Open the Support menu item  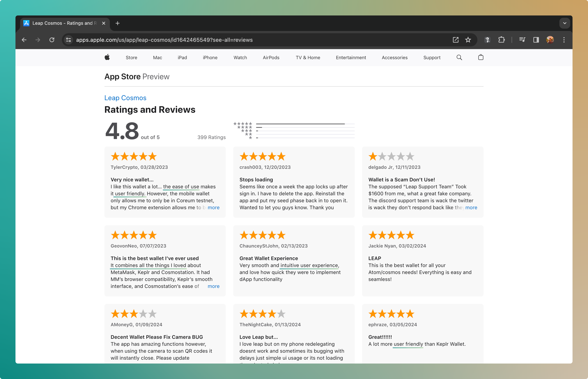point(432,58)
